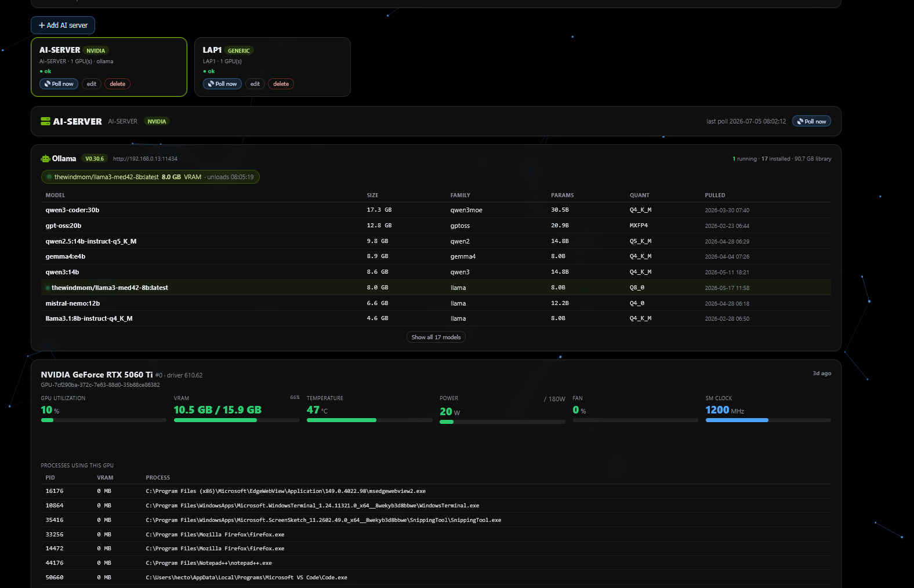Select the gpt-oss:20b model row
This screenshot has height=588, width=914.
click(436, 226)
